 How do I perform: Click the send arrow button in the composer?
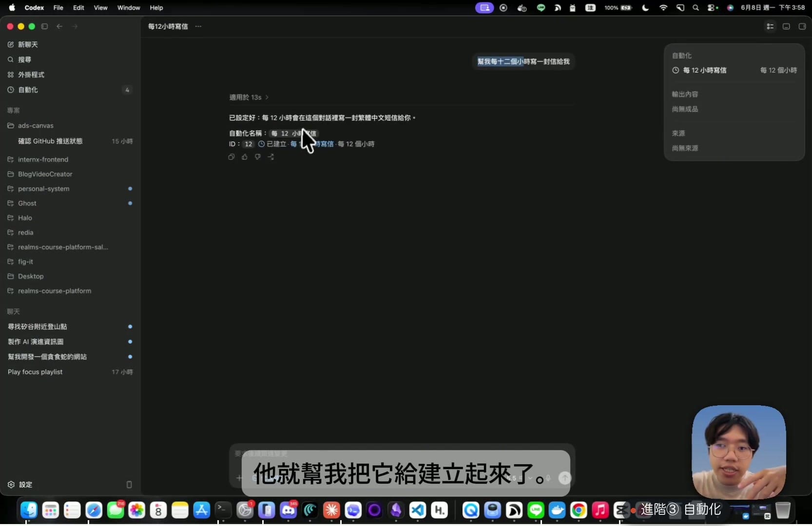point(564,478)
